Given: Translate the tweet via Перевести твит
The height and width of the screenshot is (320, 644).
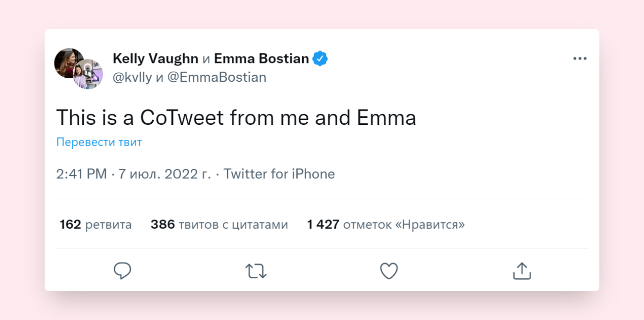Looking at the screenshot, I should [x=98, y=142].
